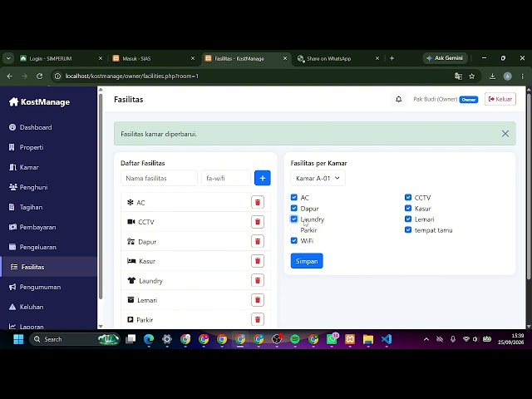The width and height of the screenshot is (532, 399).
Task: Launch XAMPP from taskbar
Action: click(350, 339)
